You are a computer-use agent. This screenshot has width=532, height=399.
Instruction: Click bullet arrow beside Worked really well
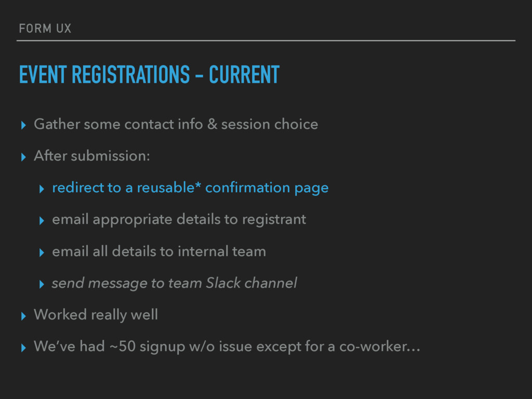point(23,316)
